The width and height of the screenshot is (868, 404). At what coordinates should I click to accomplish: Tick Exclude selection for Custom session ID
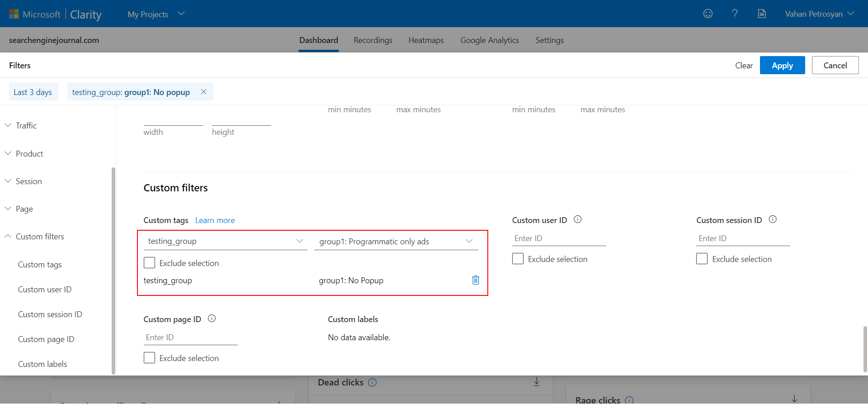coord(702,259)
